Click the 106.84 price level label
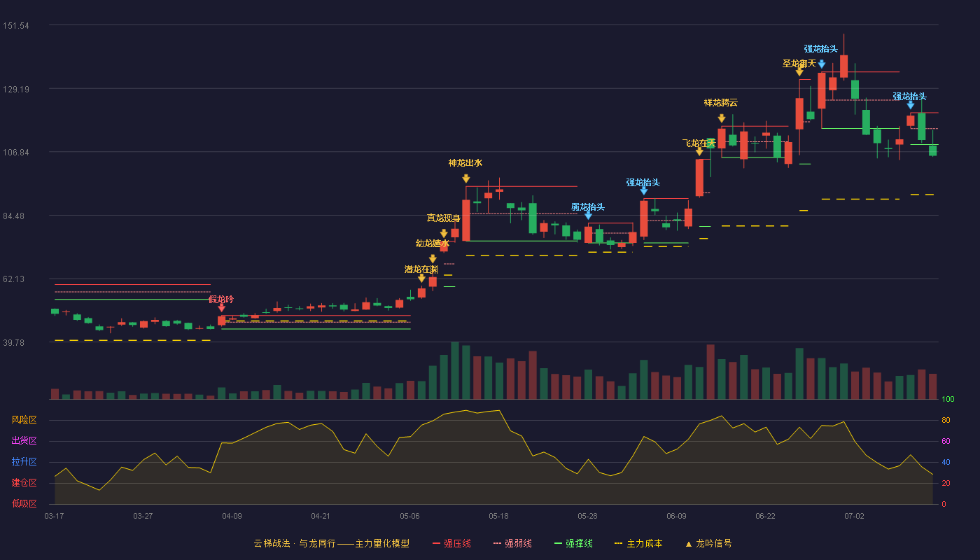Screen dimensions: 980x560 point(16,153)
